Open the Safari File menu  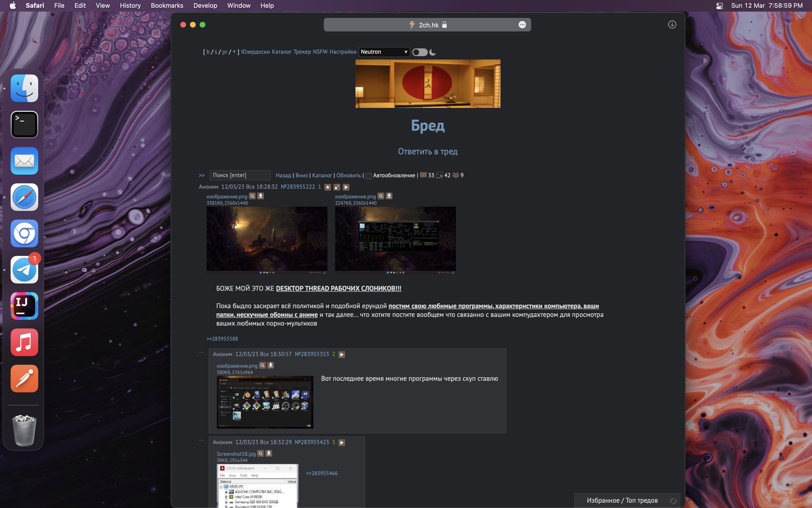point(59,6)
